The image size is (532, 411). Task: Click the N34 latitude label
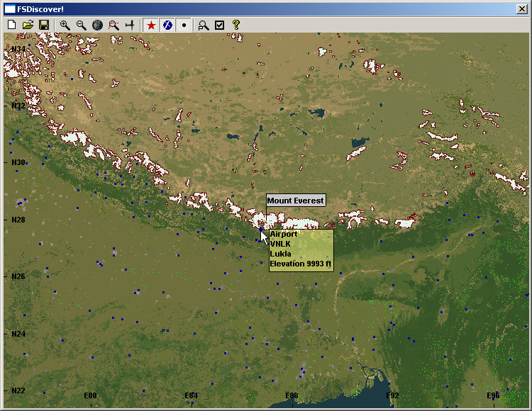pos(18,49)
